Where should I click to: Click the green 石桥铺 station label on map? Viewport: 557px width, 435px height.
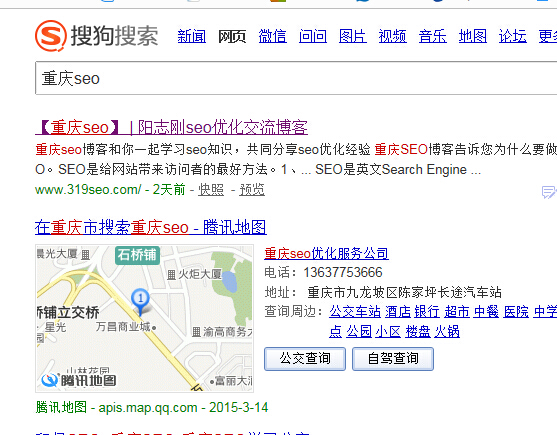[137, 255]
